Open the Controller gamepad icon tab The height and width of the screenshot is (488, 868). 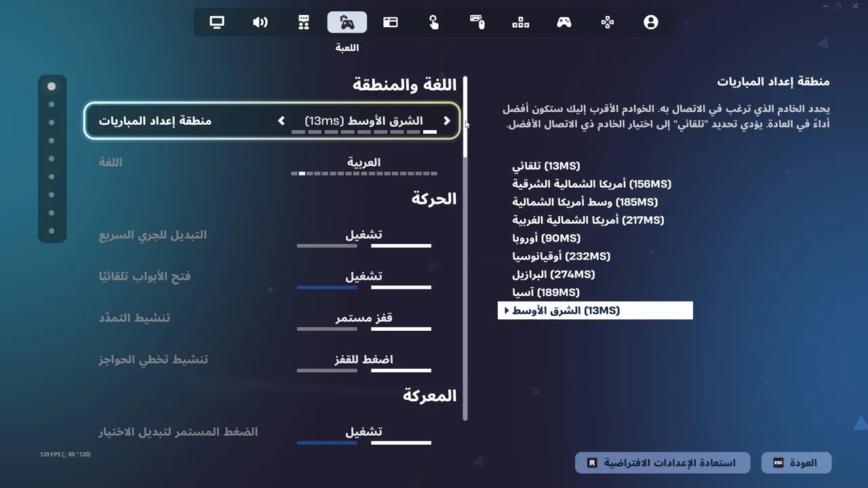click(564, 22)
